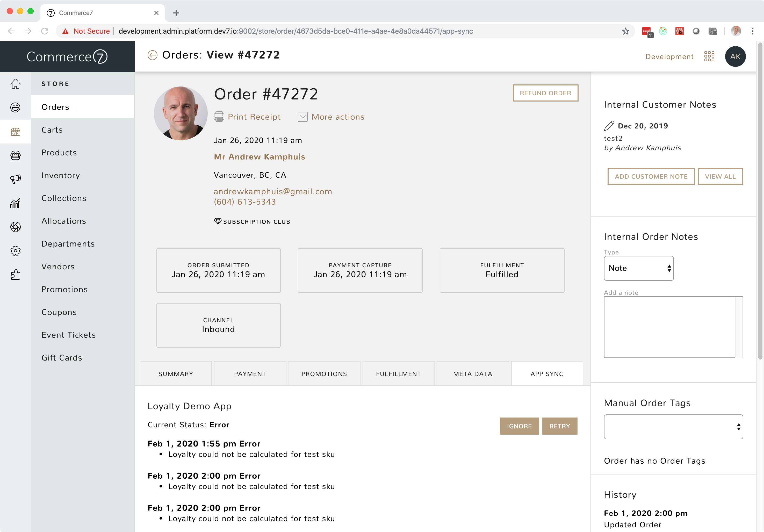The width and height of the screenshot is (764, 532).
Task: Open Inventory in the Store menu
Action: pos(83,175)
